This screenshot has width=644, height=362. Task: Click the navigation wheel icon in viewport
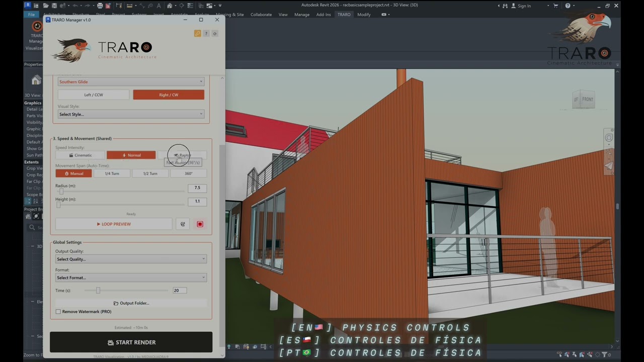point(609,138)
